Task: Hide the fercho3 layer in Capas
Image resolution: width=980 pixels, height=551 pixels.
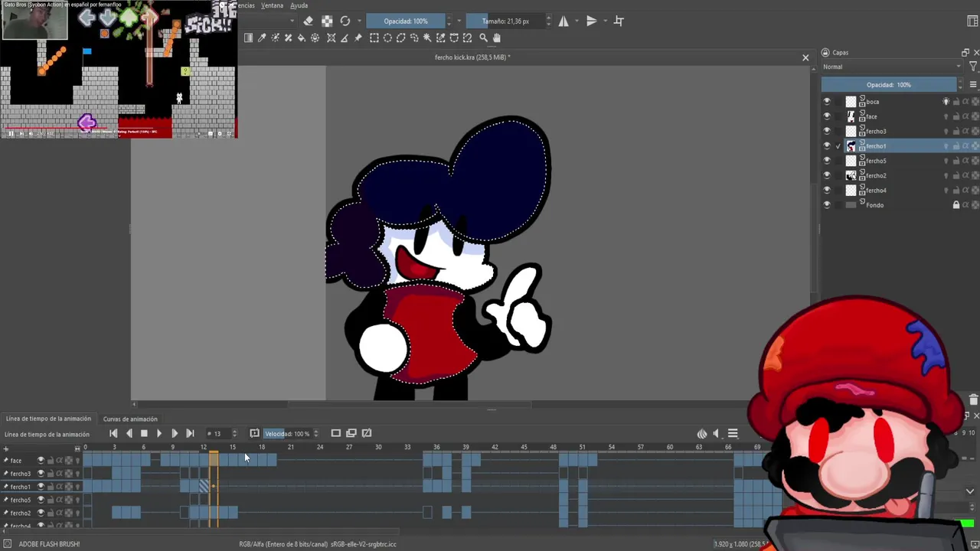Action: pyautogui.click(x=826, y=132)
